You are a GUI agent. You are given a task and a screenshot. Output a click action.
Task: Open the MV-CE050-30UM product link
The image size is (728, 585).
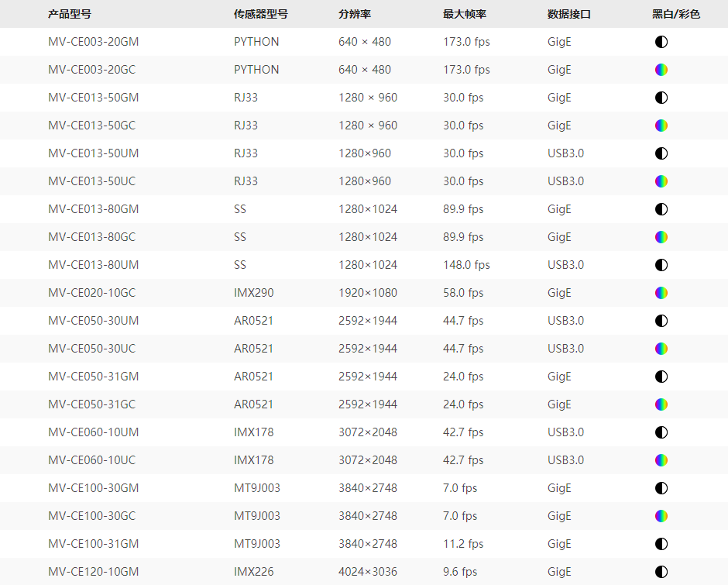point(93,321)
